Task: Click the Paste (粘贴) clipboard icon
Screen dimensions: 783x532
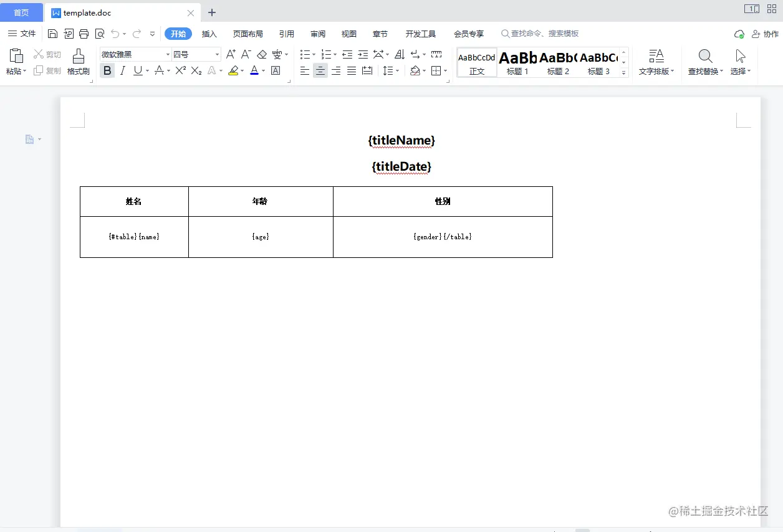Action: (16, 57)
